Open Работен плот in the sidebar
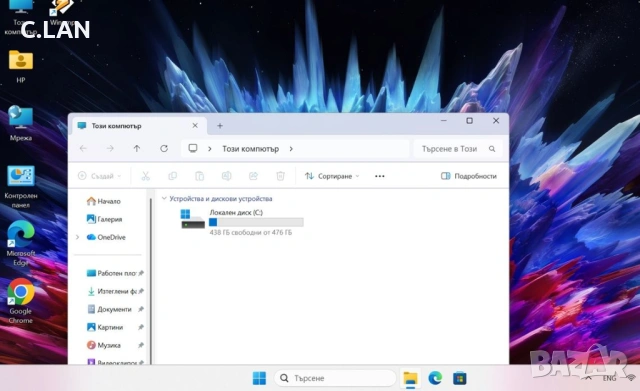Viewport: 640px width, 391px height. pos(111,273)
